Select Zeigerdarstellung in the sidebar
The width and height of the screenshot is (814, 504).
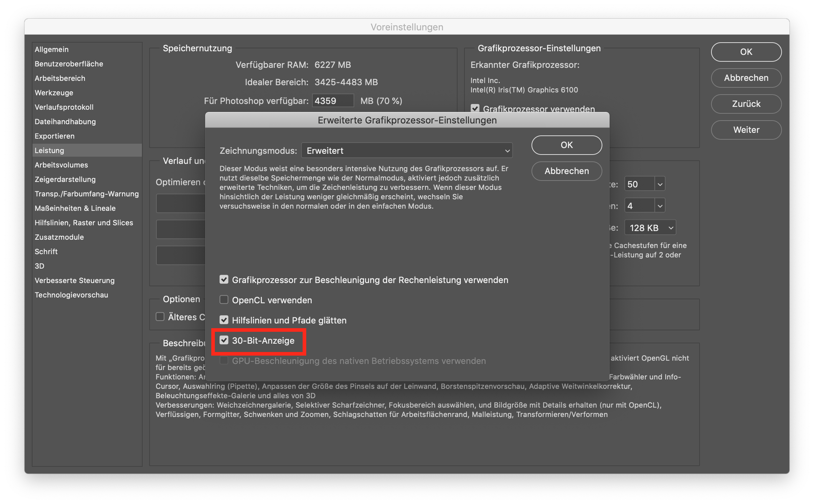tap(65, 179)
